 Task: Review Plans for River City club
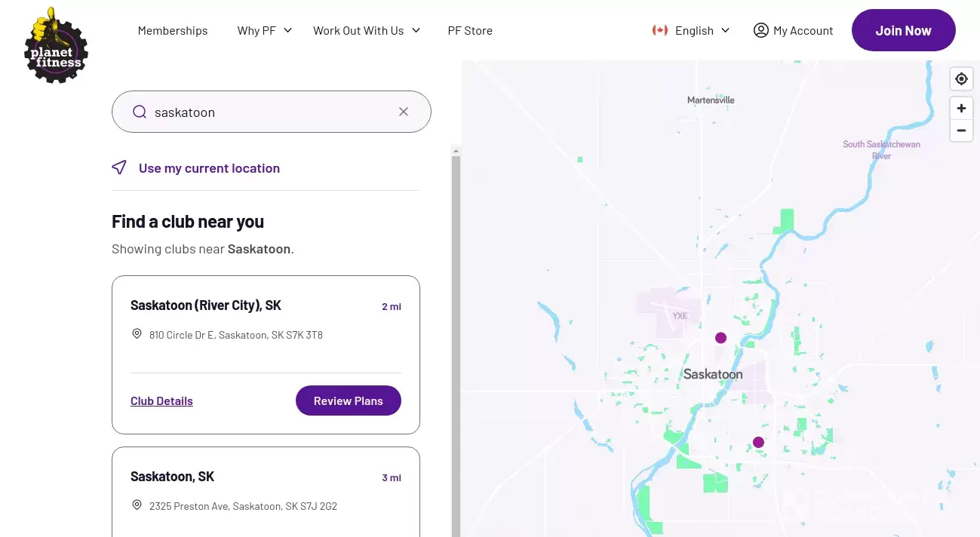coord(348,400)
